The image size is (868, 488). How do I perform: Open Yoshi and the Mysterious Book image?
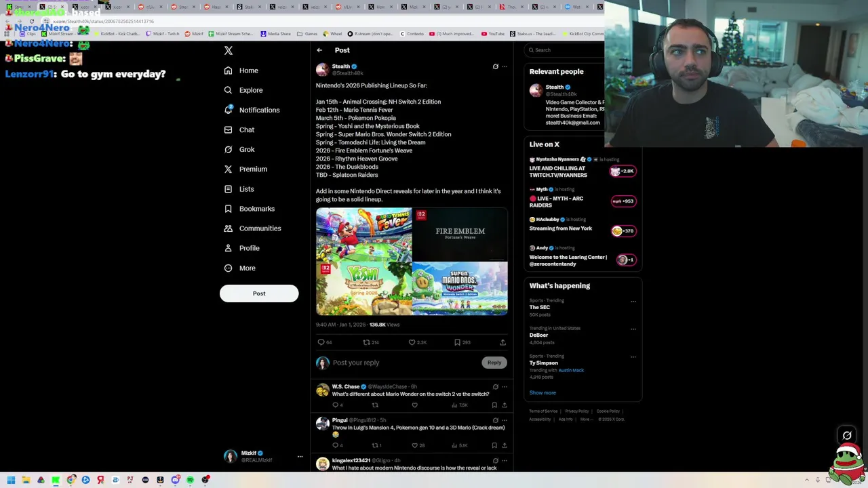[x=363, y=289]
